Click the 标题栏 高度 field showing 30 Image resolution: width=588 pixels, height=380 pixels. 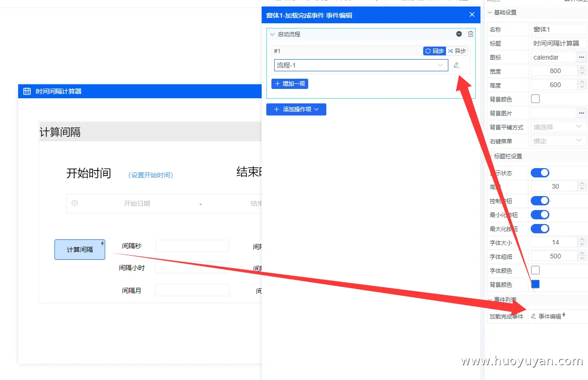click(x=554, y=186)
